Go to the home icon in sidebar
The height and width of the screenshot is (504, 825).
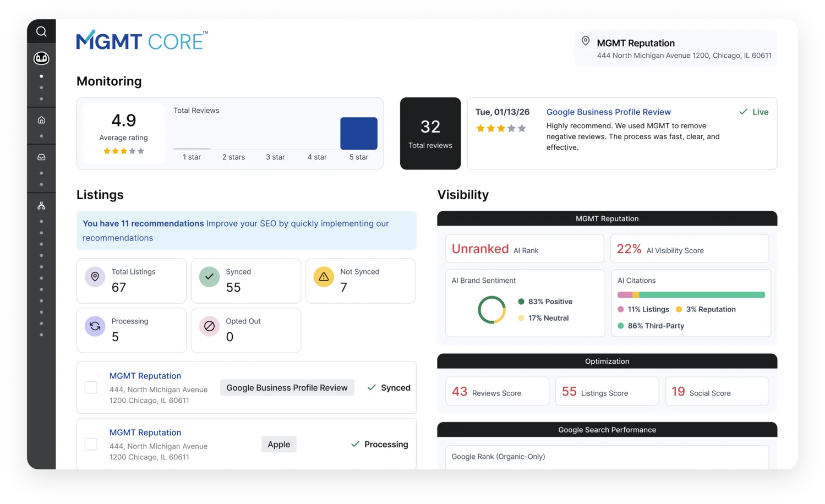pyautogui.click(x=41, y=120)
